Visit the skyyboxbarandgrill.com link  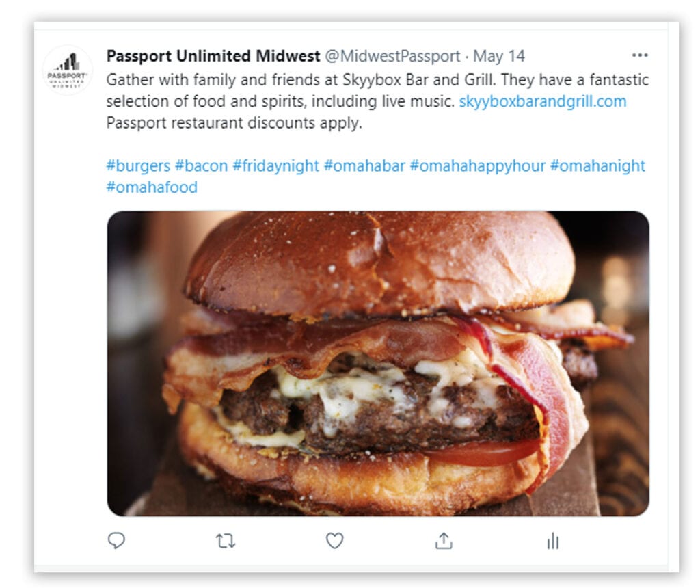point(542,101)
